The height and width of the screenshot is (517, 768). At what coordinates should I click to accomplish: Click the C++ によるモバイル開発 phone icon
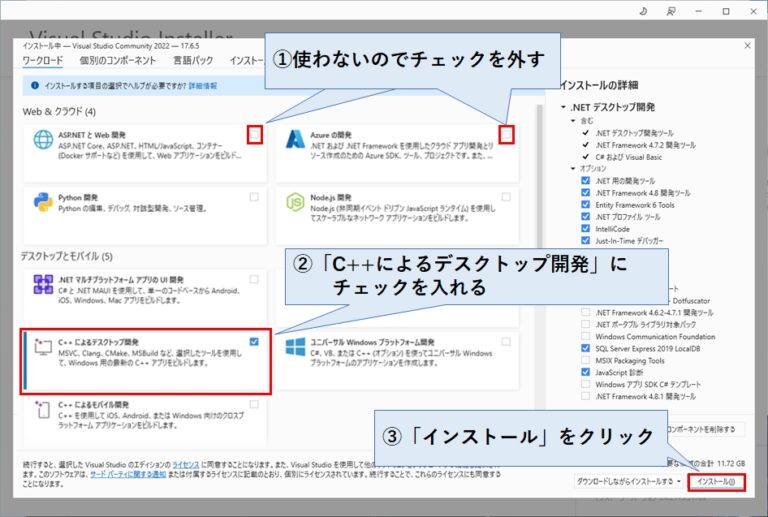pyautogui.click(x=43, y=408)
